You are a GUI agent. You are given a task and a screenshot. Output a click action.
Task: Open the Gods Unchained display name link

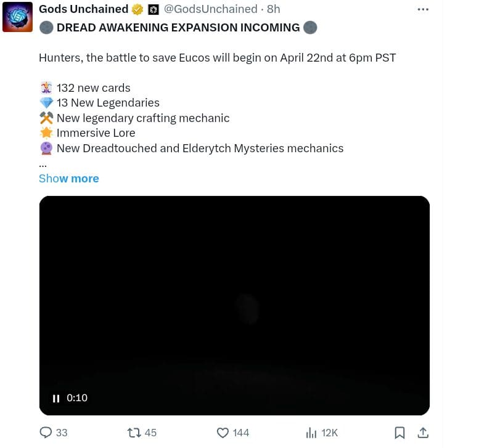(x=83, y=9)
